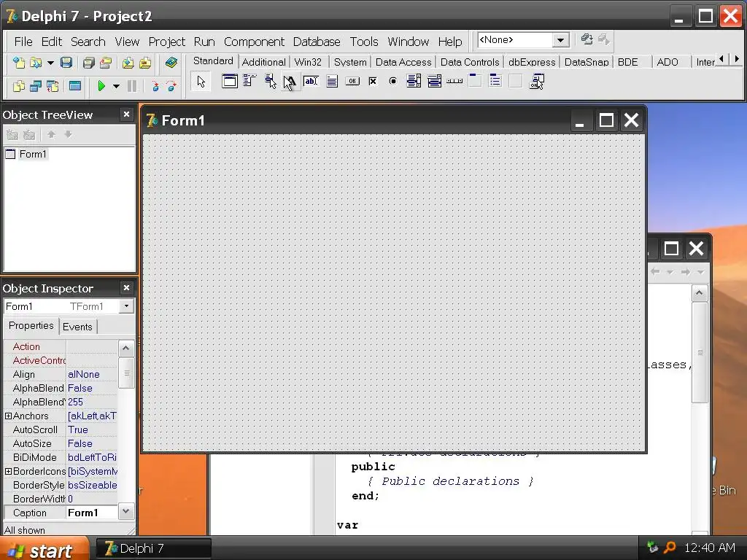Viewport: 747px width, 560px height.
Task: Move component palette tabs left with arrow
Action: (721, 59)
